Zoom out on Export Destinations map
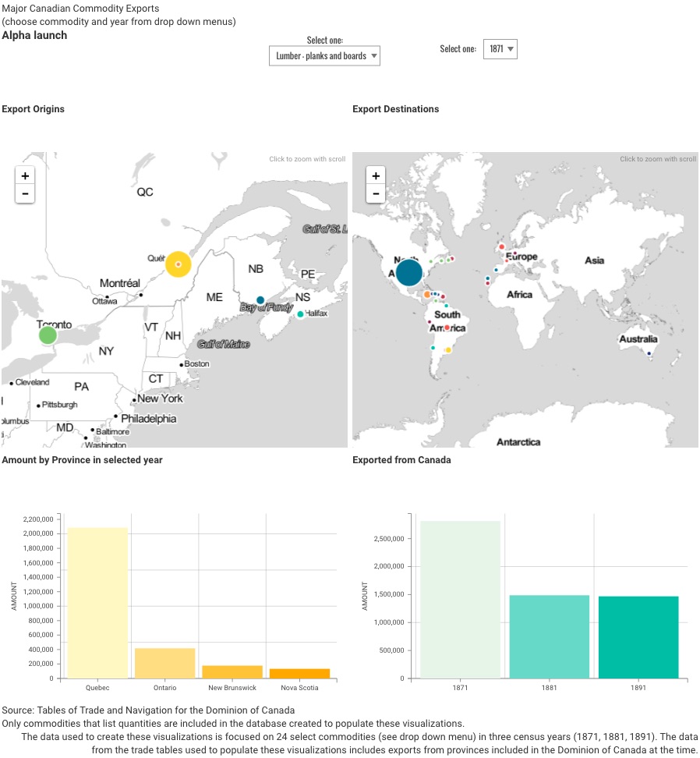This screenshot has height=758, width=700. (x=376, y=193)
